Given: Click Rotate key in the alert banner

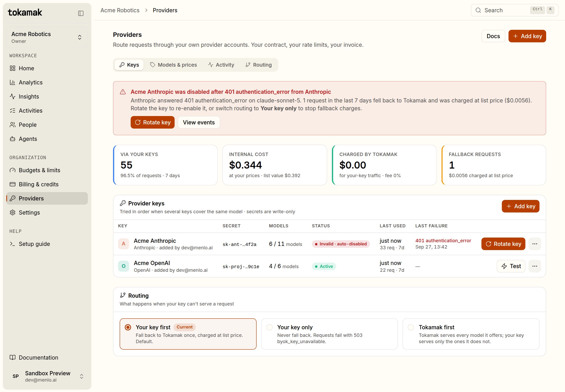Looking at the screenshot, I should click(x=152, y=122).
